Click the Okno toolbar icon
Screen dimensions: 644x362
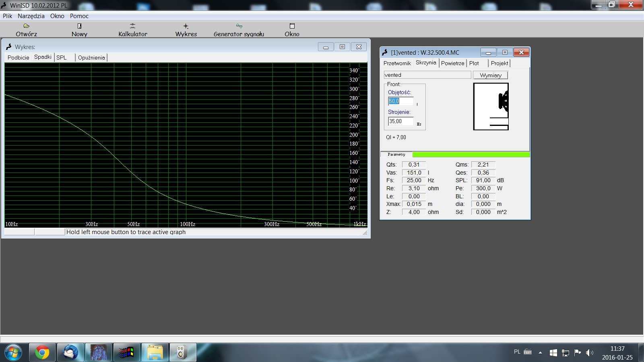point(292,26)
